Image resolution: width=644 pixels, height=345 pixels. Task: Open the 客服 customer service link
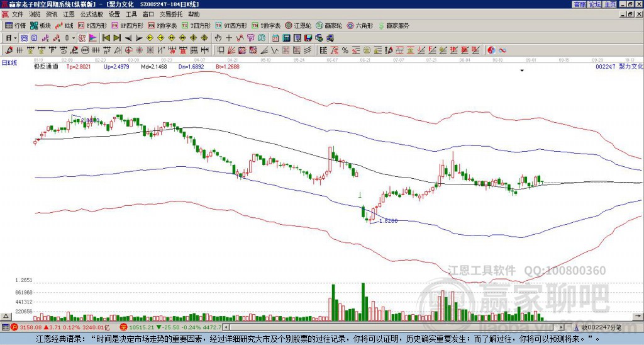579,4
